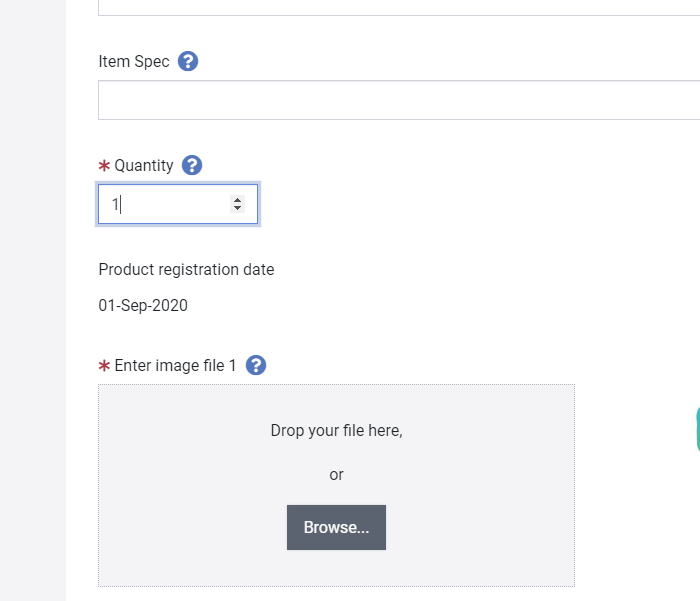Click the file drop zone area
This screenshot has width=700, height=601.
pos(336,485)
